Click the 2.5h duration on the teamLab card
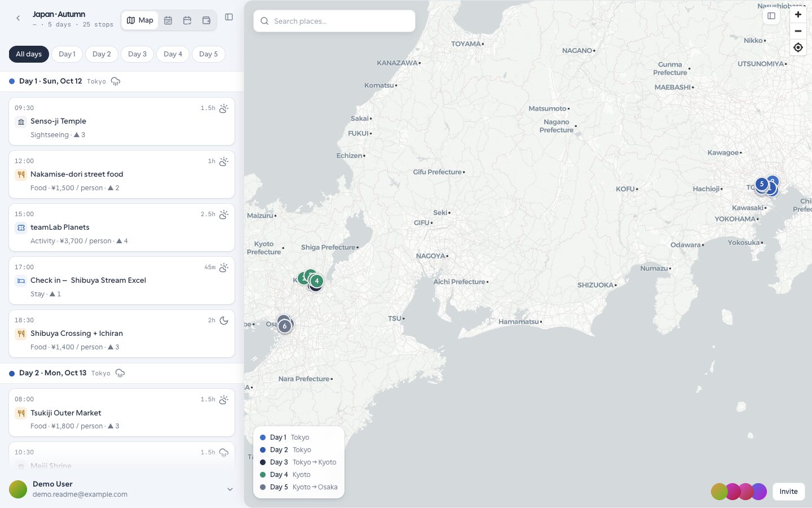This screenshot has width=812, height=508. coord(208,214)
